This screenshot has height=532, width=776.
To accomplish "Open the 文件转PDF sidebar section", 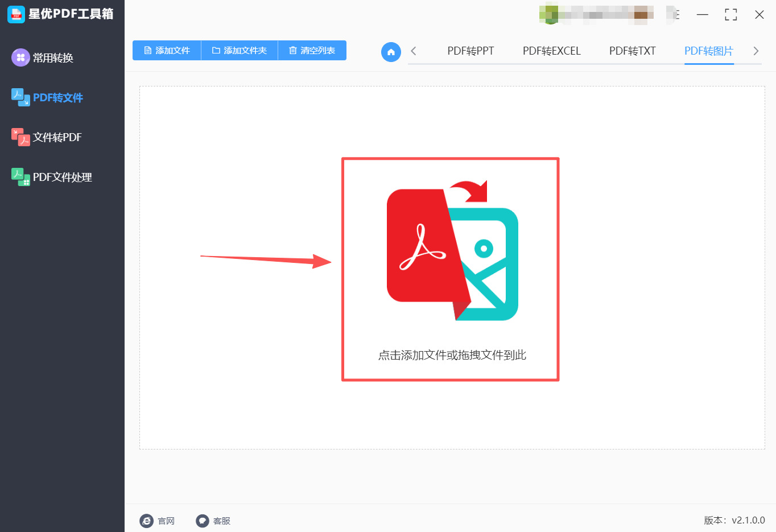I will 47,137.
